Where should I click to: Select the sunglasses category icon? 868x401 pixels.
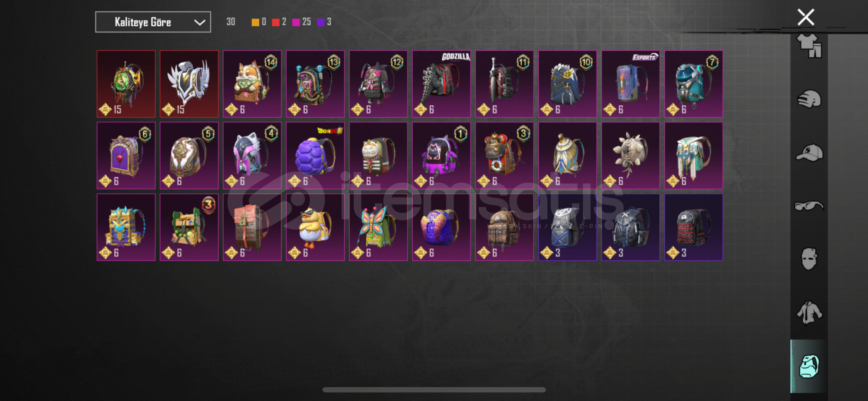click(809, 205)
